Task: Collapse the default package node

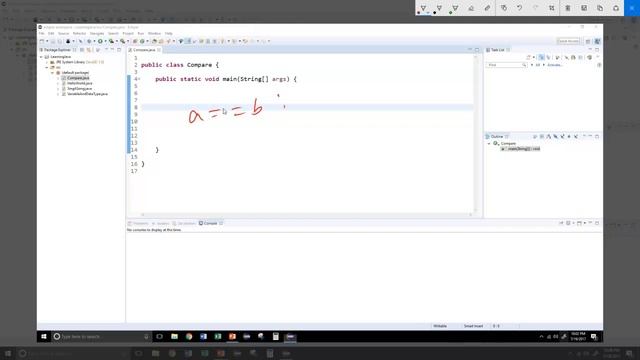Action: [52, 73]
